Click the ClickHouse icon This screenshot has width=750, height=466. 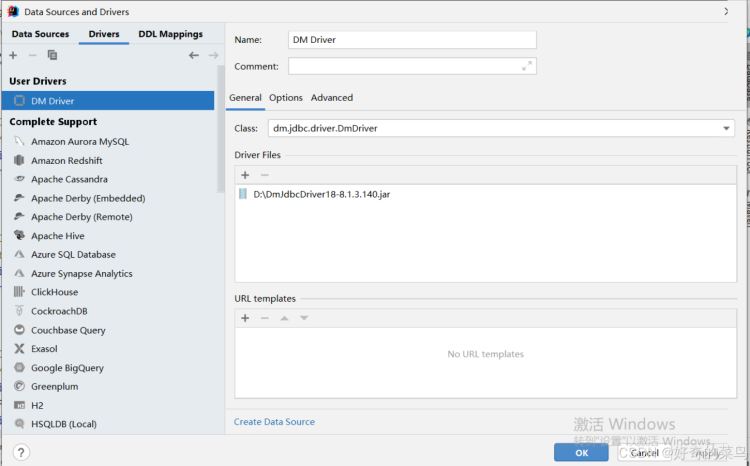tap(19, 292)
